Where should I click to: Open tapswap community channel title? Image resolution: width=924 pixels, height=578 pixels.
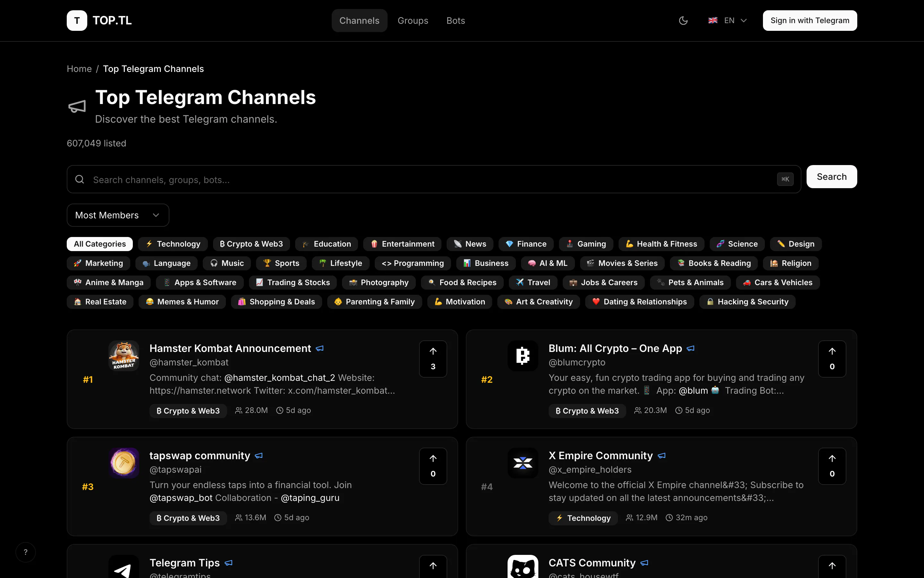point(200,456)
